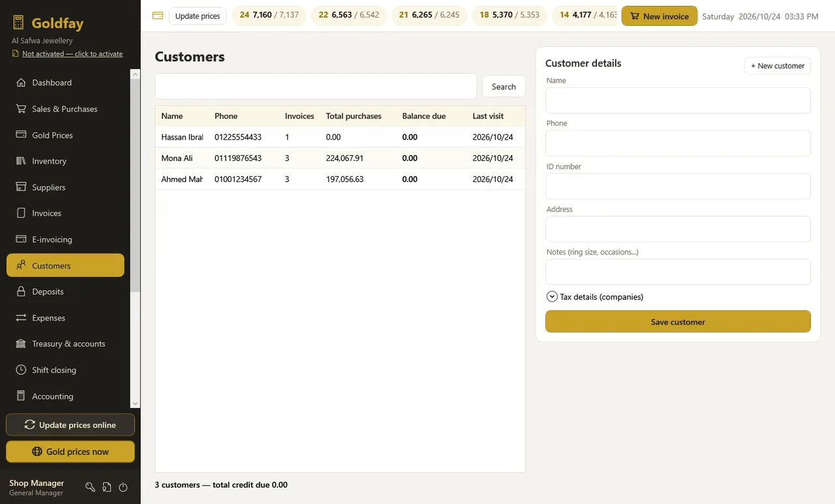Click the Search button
This screenshot has height=504, width=835.
(504, 87)
